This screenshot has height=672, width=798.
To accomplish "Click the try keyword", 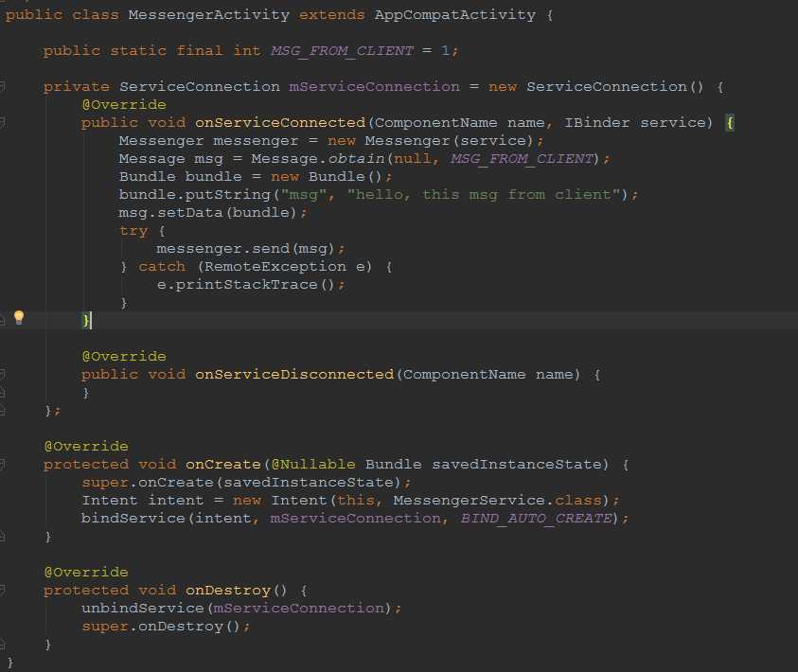I will (x=133, y=231).
